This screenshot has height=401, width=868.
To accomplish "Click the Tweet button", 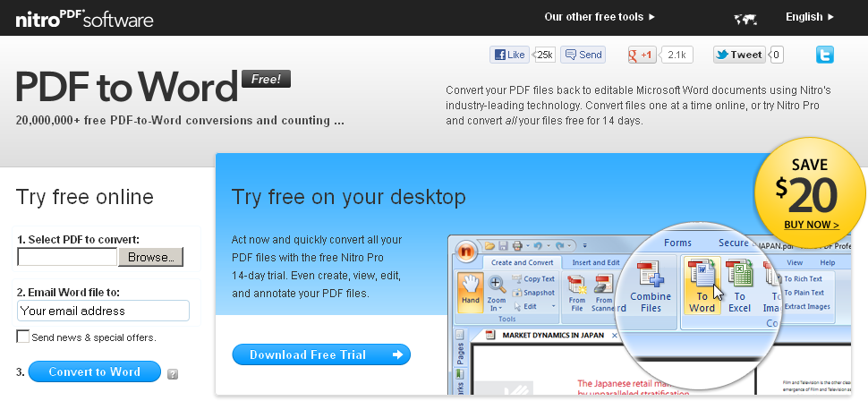I will (x=739, y=55).
